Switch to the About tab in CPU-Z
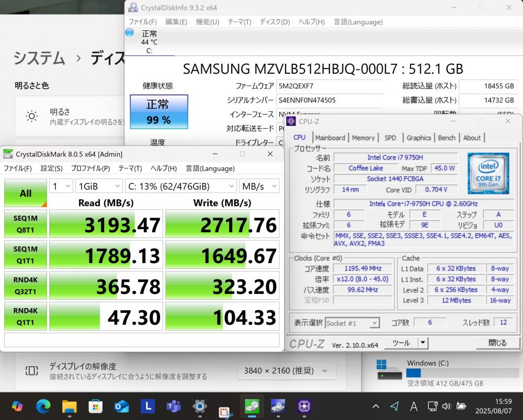The image size is (523, 420). pyautogui.click(x=472, y=138)
